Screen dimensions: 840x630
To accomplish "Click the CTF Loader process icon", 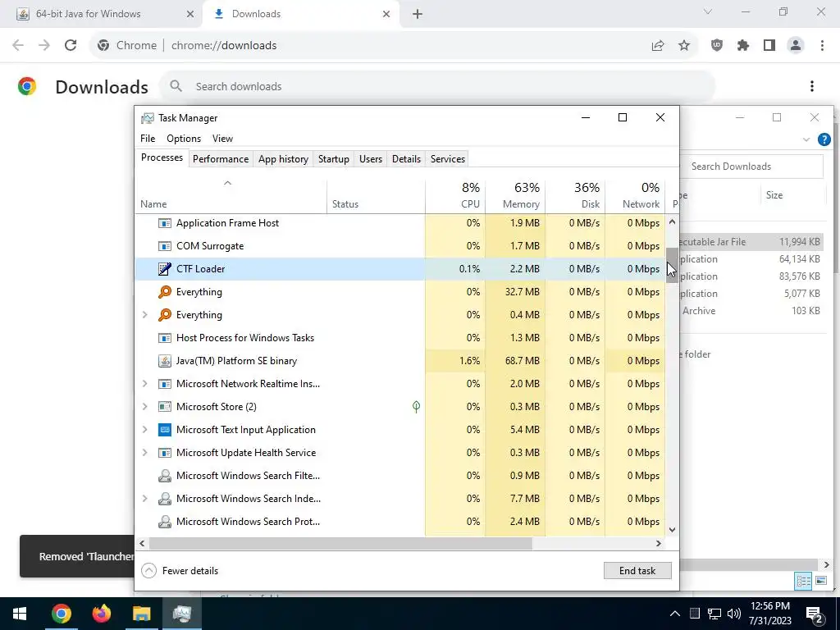I will [x=164, y=269].
